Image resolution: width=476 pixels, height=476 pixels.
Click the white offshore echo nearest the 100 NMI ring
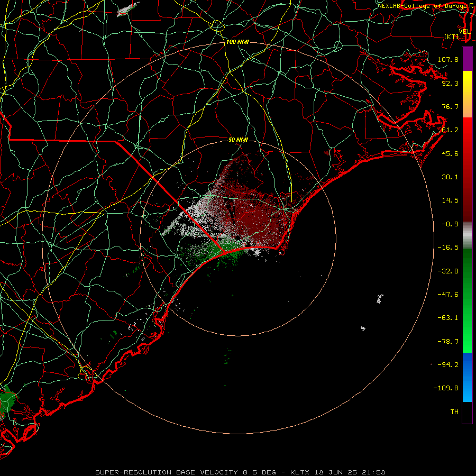(x=380, y=298)
